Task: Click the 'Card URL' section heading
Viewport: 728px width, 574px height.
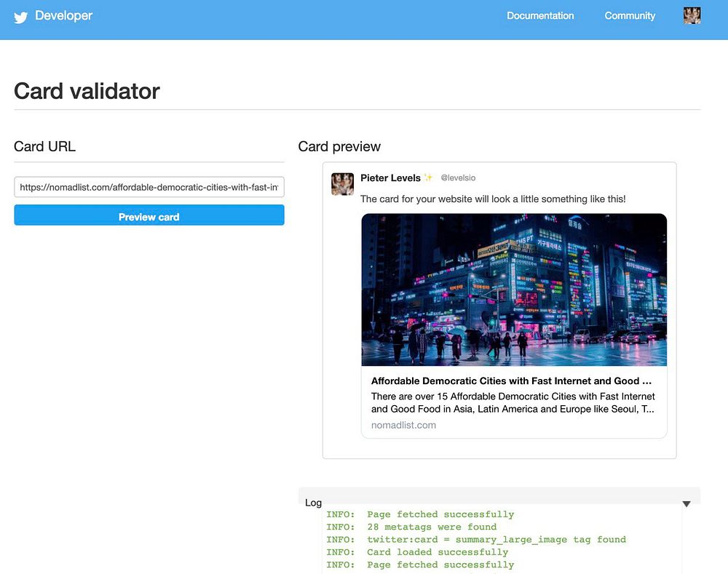Action: pyautogui.click(x=44, y=147)
